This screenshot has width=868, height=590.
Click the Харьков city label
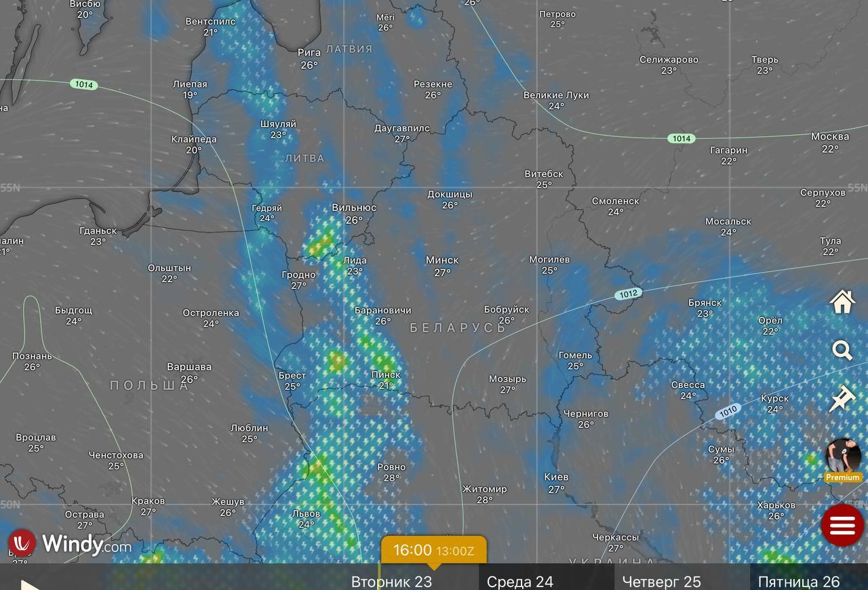coord(776,505)
